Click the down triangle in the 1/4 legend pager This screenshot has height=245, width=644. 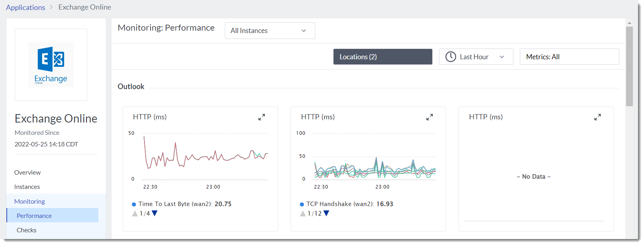(x=155, y=214)
